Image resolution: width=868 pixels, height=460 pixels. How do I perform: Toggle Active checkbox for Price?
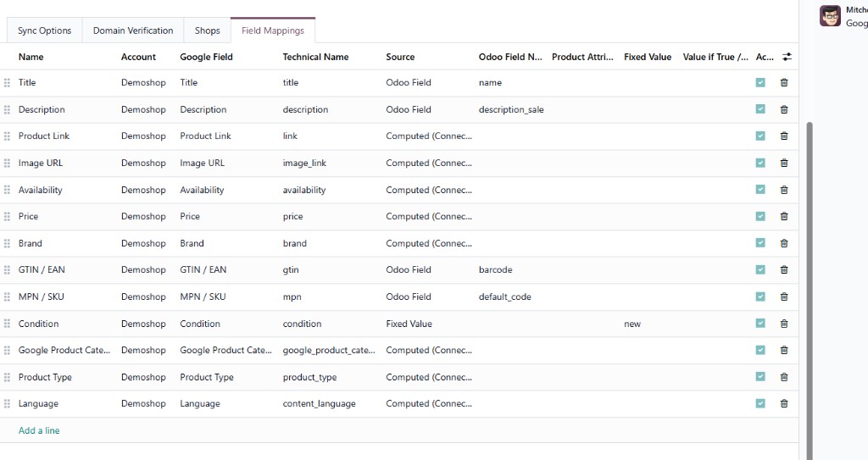tap(760, 216)
